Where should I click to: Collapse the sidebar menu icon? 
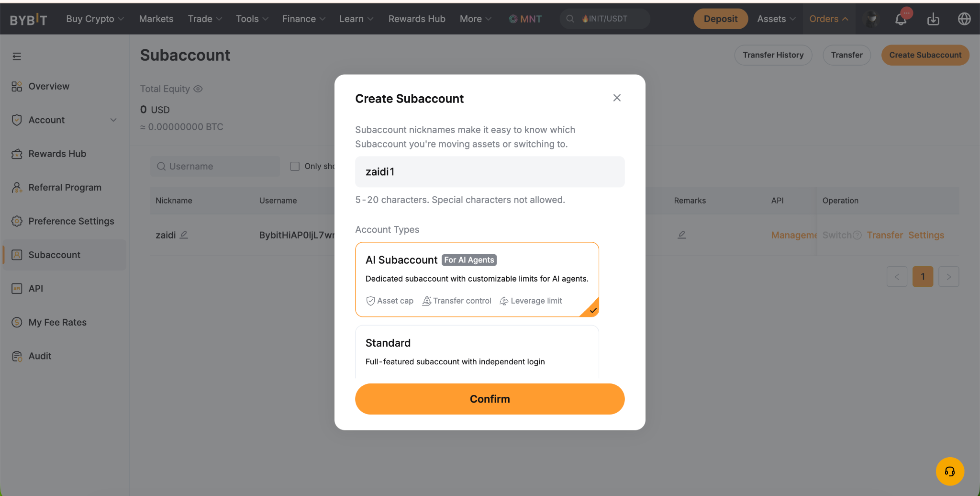[17, 56]
